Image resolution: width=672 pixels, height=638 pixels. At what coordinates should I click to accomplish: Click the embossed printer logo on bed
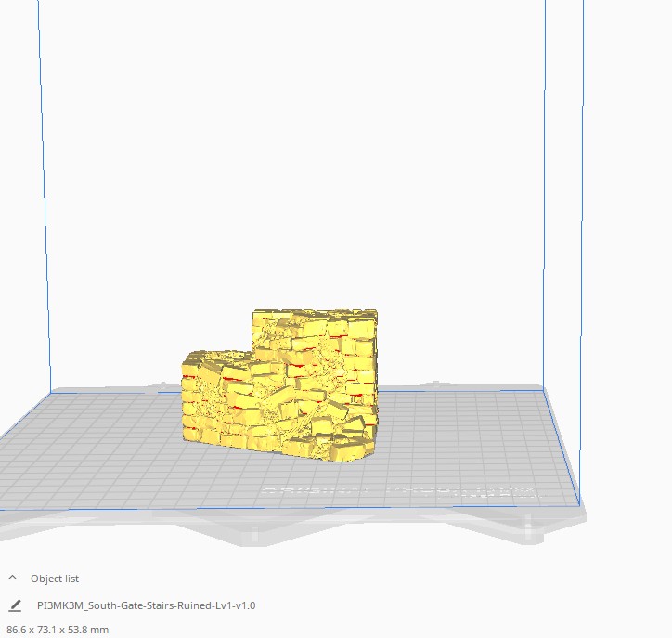[401, 491]
